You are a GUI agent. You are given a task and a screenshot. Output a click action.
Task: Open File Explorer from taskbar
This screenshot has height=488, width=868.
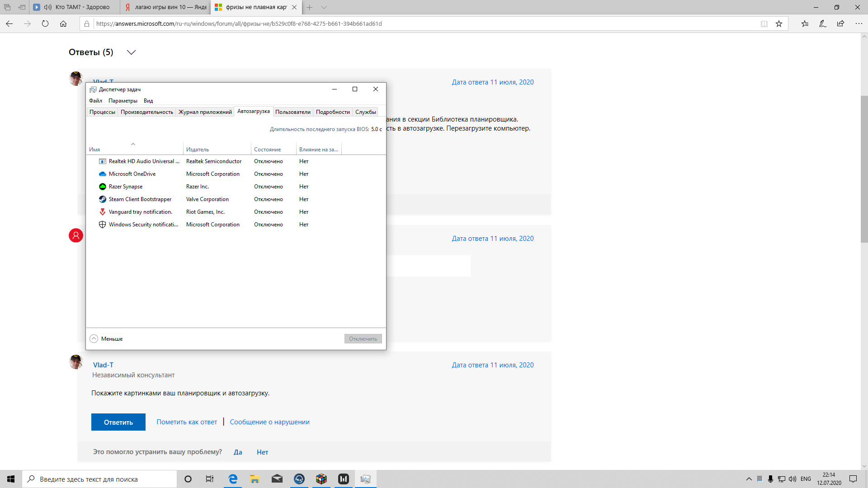[255, 479]
